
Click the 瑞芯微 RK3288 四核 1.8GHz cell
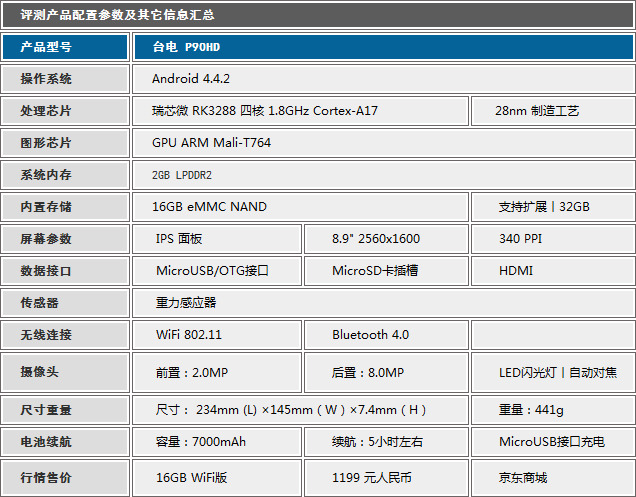301,111
